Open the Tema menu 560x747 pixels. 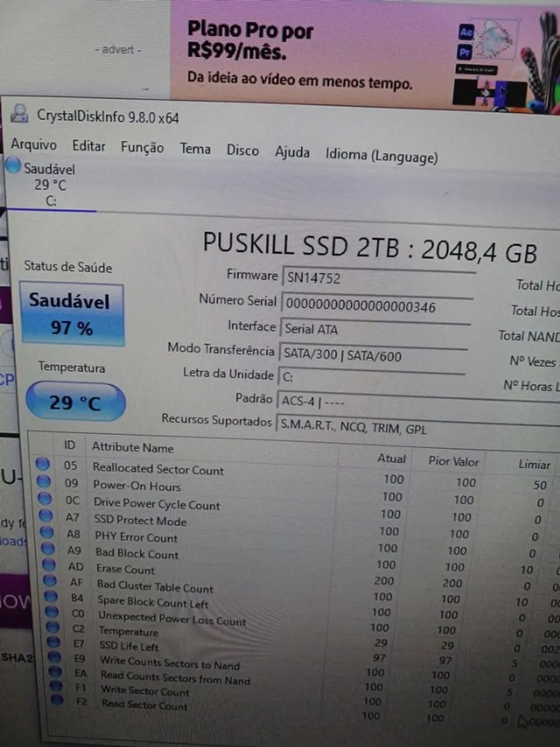point(195,149)
